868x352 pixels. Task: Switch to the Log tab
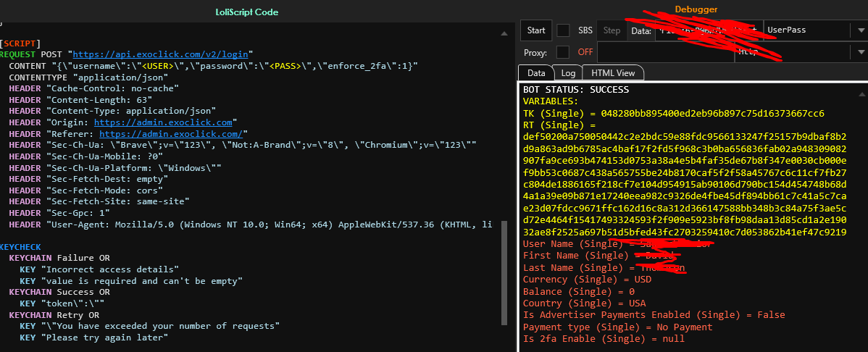click(x=568, y=72)
